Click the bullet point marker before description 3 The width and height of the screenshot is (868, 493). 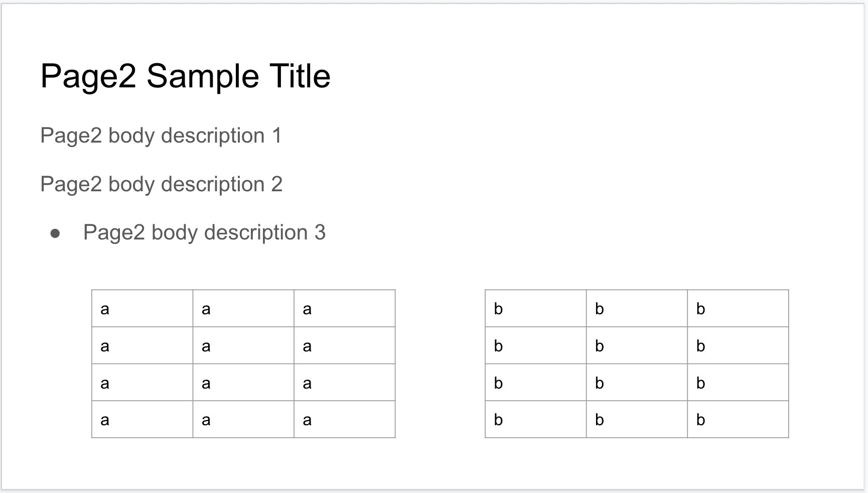pyautogui.click(x=55, y=233)
